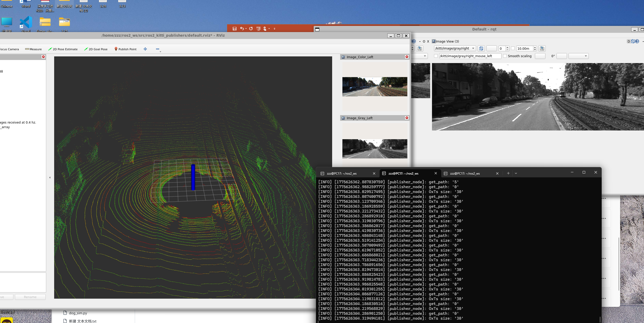Close the third terminal tab
This screenshot has width=644, height=323.
(497, 174)
